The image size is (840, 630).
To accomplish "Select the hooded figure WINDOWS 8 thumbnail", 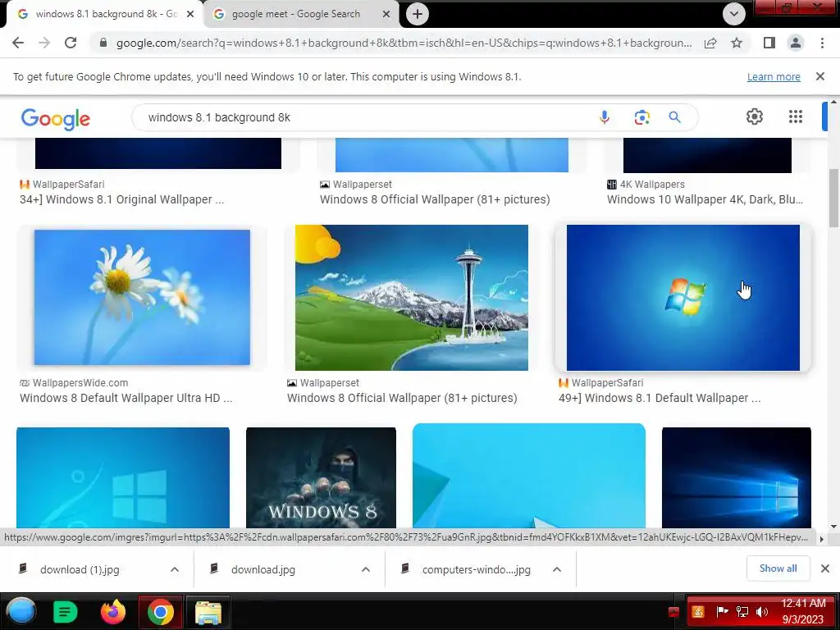I will pyautogui.click(x=321, y=477).
